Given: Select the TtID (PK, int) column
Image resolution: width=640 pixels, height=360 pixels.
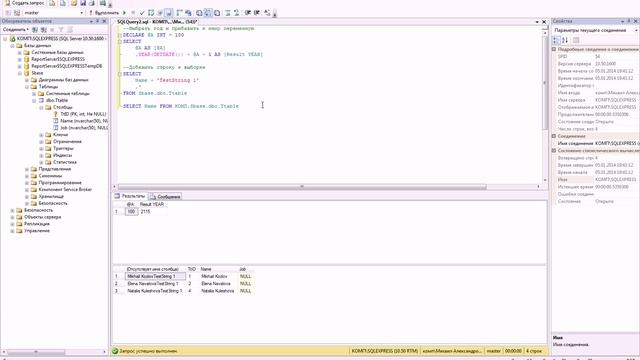Looking at the screenshot, I should 83,114.
